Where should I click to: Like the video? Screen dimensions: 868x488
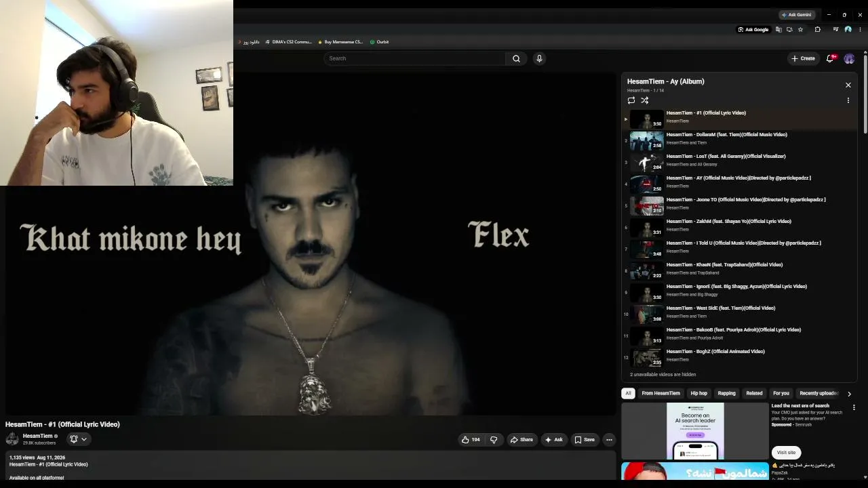coord(471,439)
